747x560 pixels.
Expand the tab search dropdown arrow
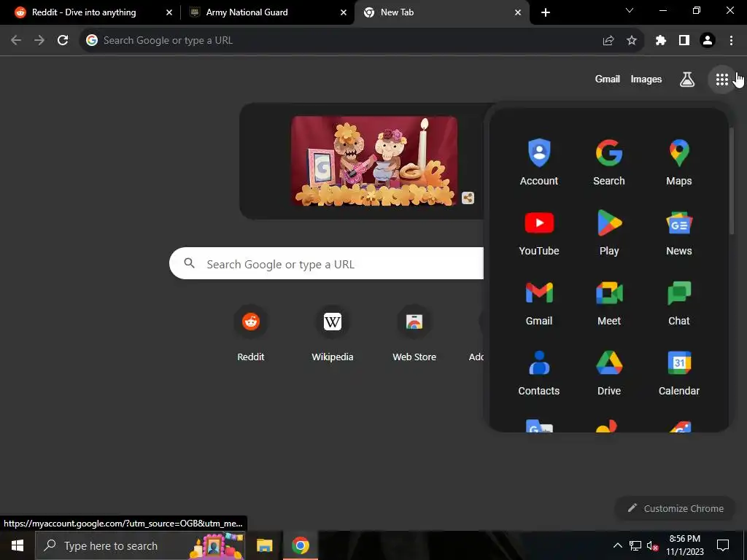[630, 10]
